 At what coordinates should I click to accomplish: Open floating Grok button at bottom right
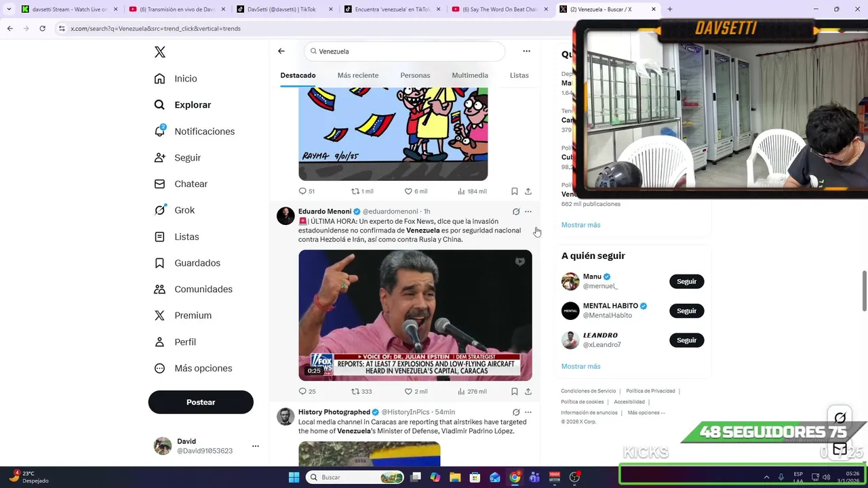click(x=840, y=418)
